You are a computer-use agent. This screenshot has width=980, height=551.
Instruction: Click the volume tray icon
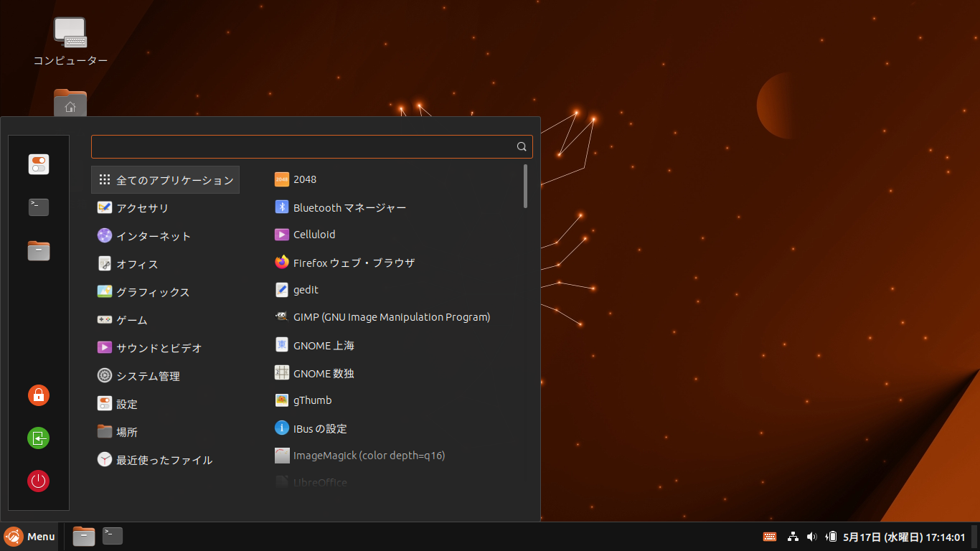pos(812,537)
